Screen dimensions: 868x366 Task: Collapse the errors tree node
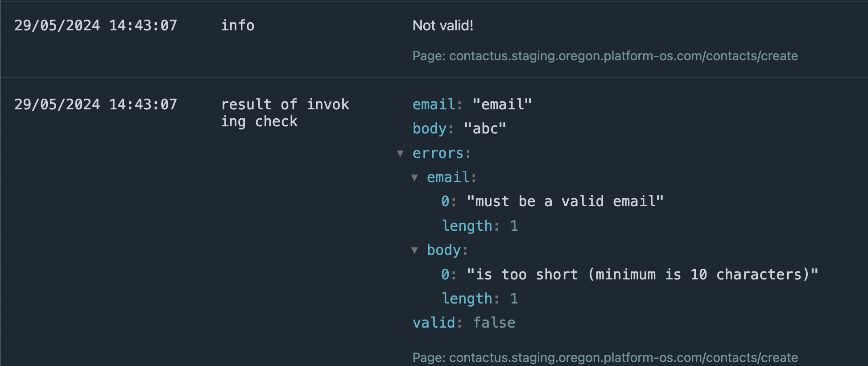[x=400, y=154]
